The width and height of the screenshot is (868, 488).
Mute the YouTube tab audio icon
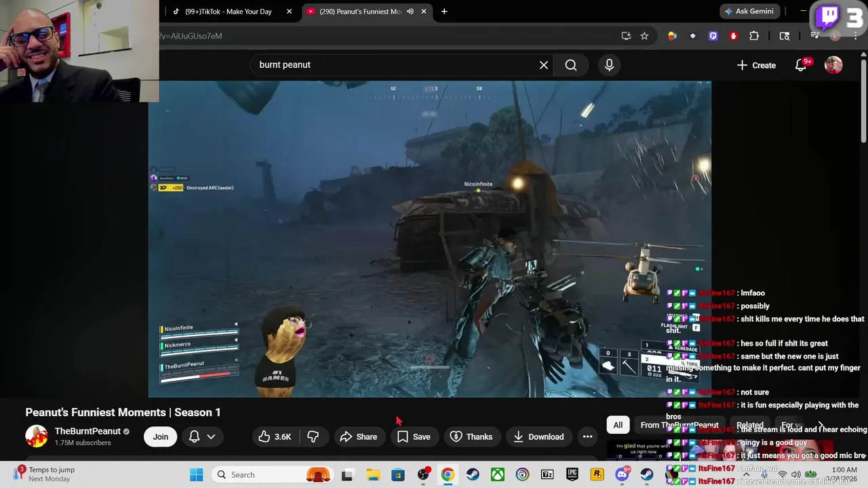coord(410,12)
